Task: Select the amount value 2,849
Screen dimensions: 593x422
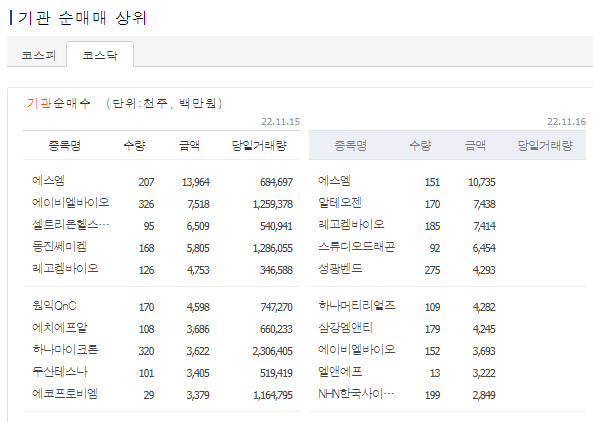Action: coord(484,395)
